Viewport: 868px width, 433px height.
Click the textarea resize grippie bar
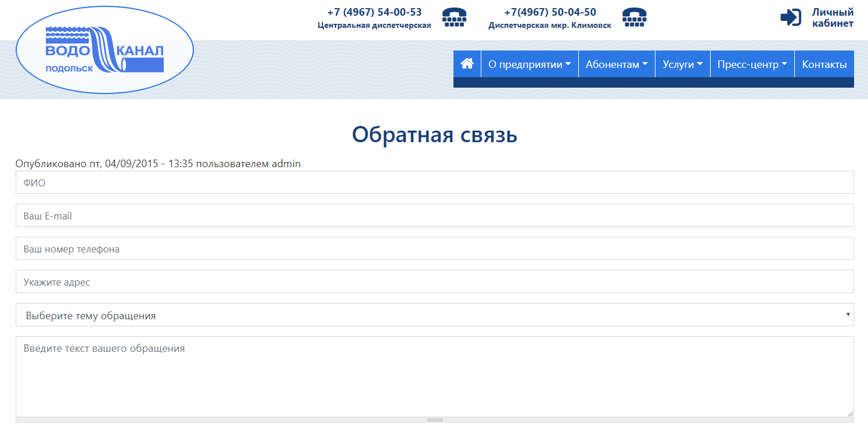(x=435, y=420)
